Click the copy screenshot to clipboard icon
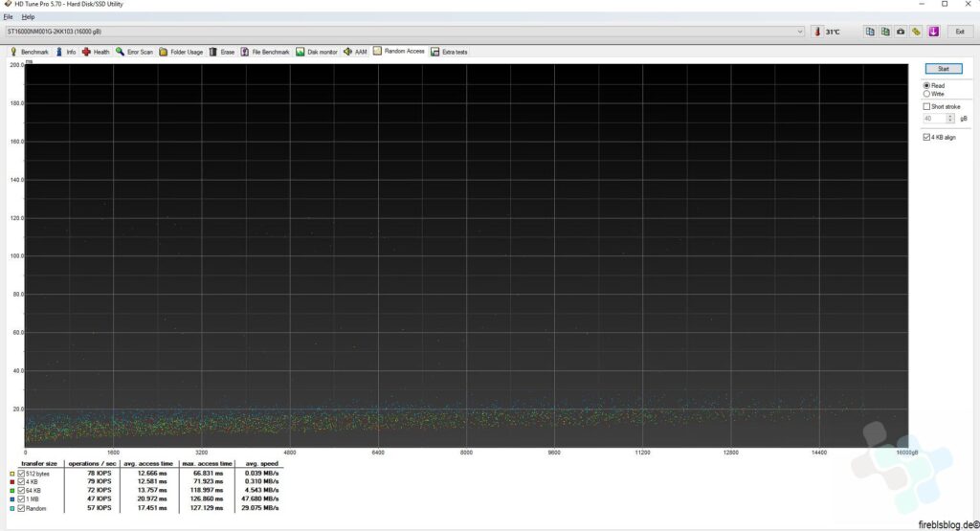Screen dimensions: 980x531 [x=885, y=32]
